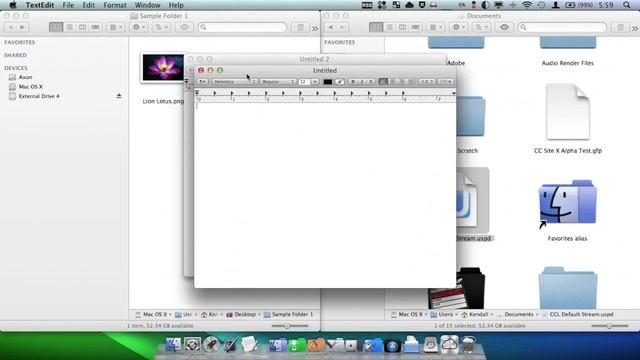Expand the font size dropdown arrow
This screenshot has width=640, height=360.
point(315,82)
